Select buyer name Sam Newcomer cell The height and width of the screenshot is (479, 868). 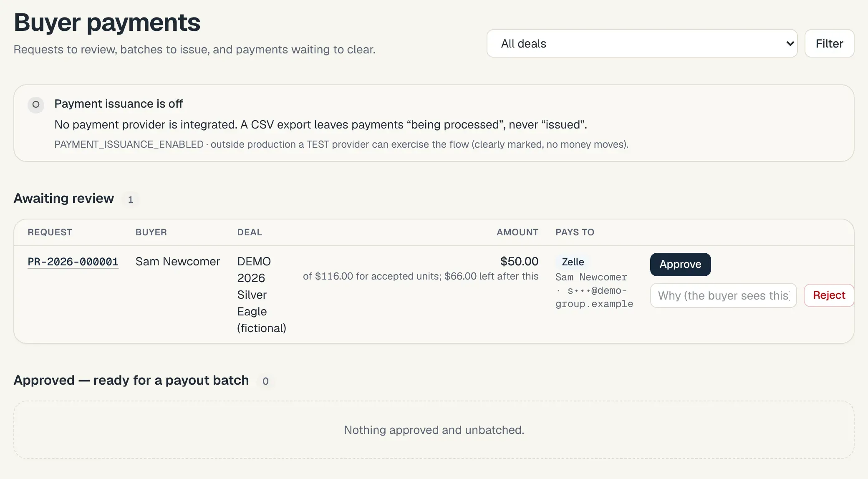tap(177, 262)
